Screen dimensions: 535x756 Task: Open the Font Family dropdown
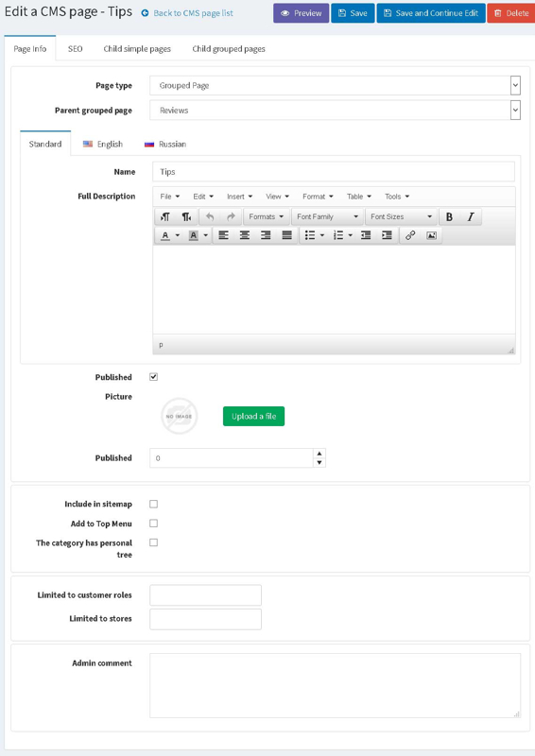[x=328, y=217]
